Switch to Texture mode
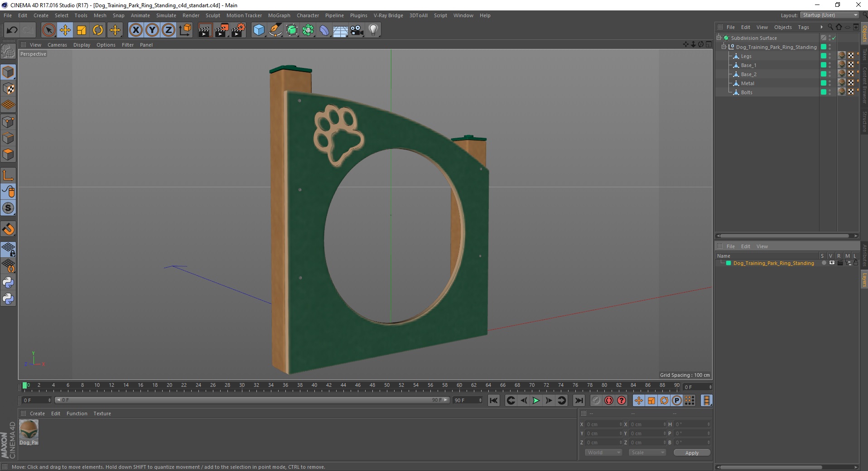Viewport: 868px width, 471px height. (x=8, y=89)
